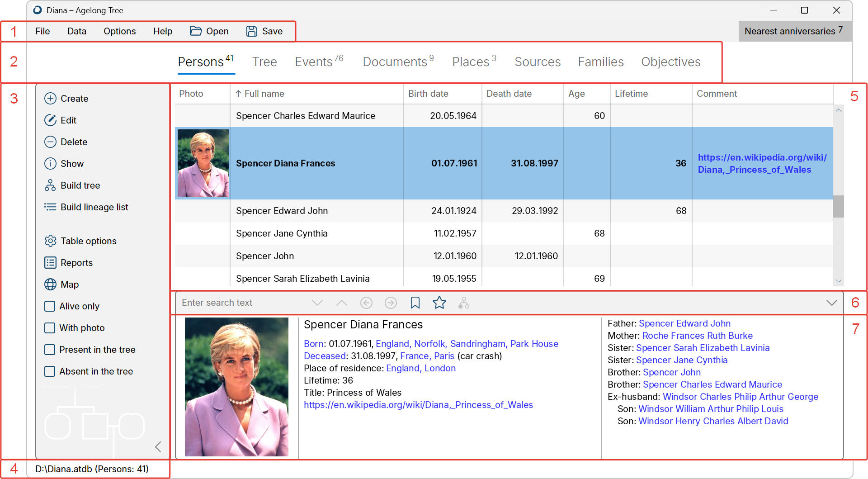Click the Create person plus icon

pyautogui.click(x=50, y=99)
